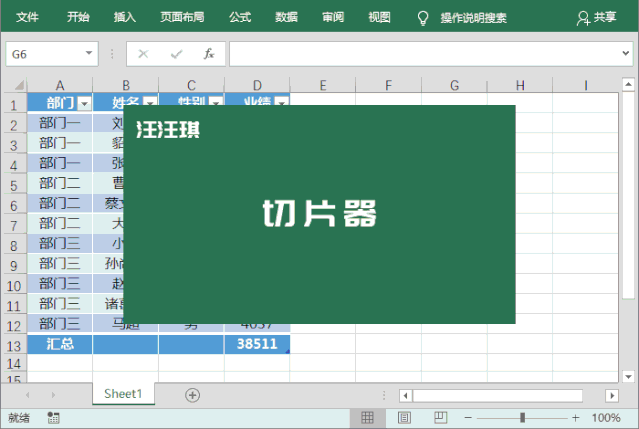
Task: Click the vertical scrollbar down arrow
Action: pyautogui.click(x=628, y=376)
